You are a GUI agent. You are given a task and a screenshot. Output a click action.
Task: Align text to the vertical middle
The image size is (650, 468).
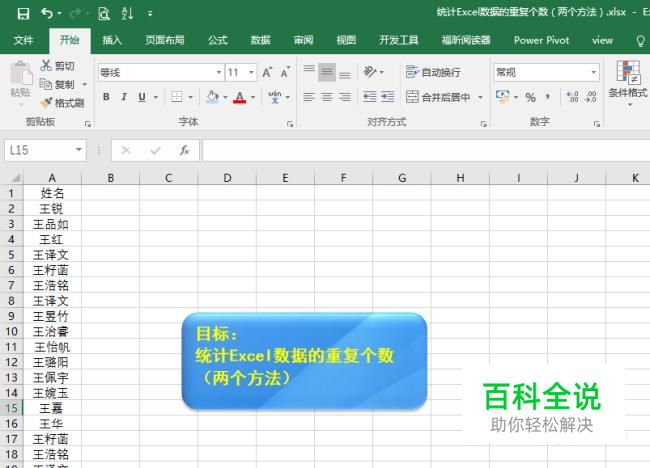pos(327,72)
